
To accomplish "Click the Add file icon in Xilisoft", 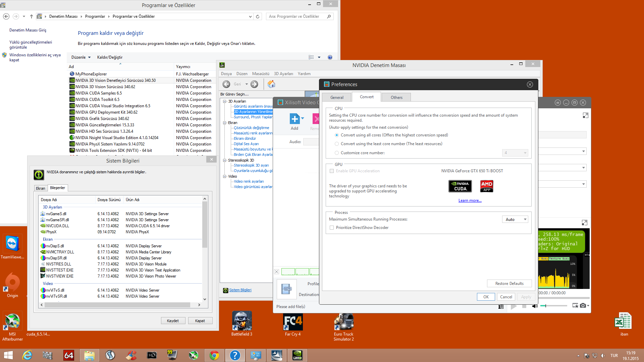I will (294, 119).
